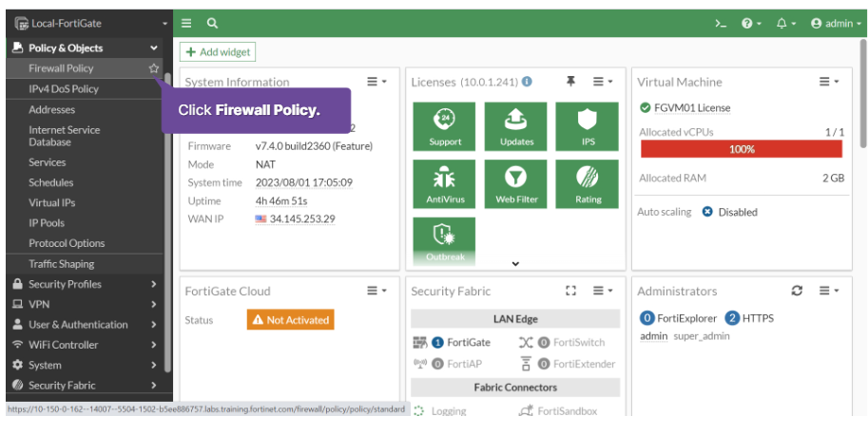The width and height of the screenshot is (868, 435).
Task: Click the Outbreak license tile
Action: (x=444, y=241)
